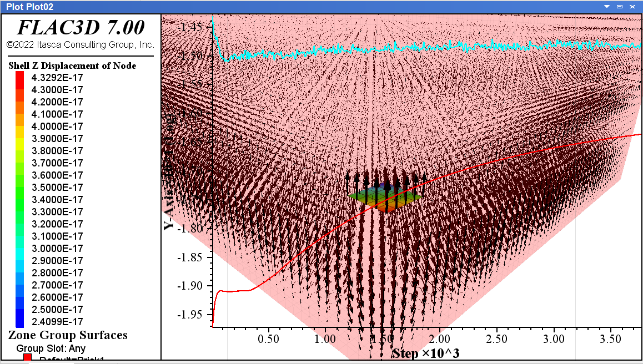
Task: Open the Plot02 pane dropdown arrow
Action: 606,6
